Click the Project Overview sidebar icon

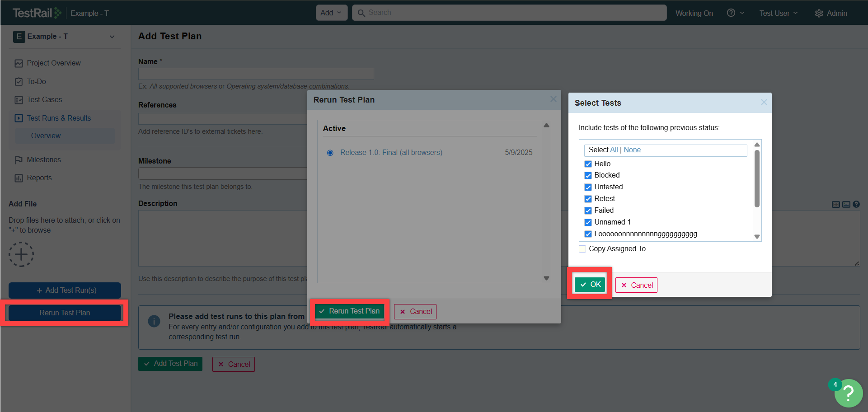point(19,63)
